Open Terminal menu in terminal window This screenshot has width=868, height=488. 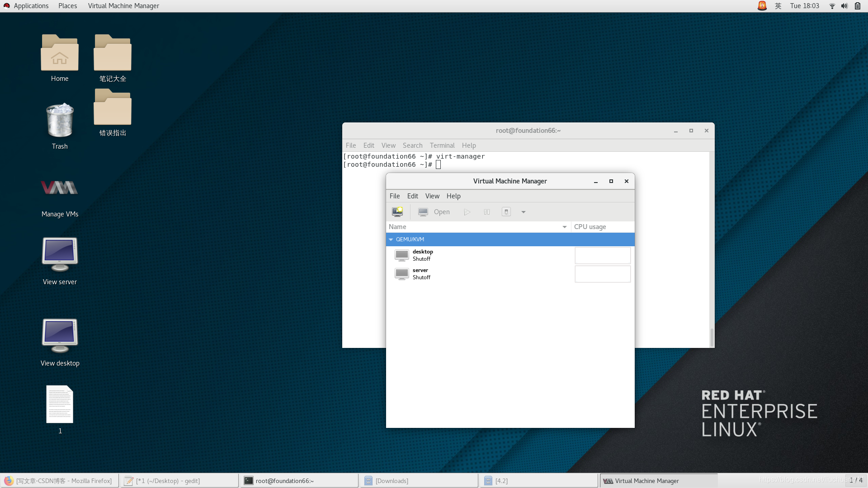coord(442,145)
